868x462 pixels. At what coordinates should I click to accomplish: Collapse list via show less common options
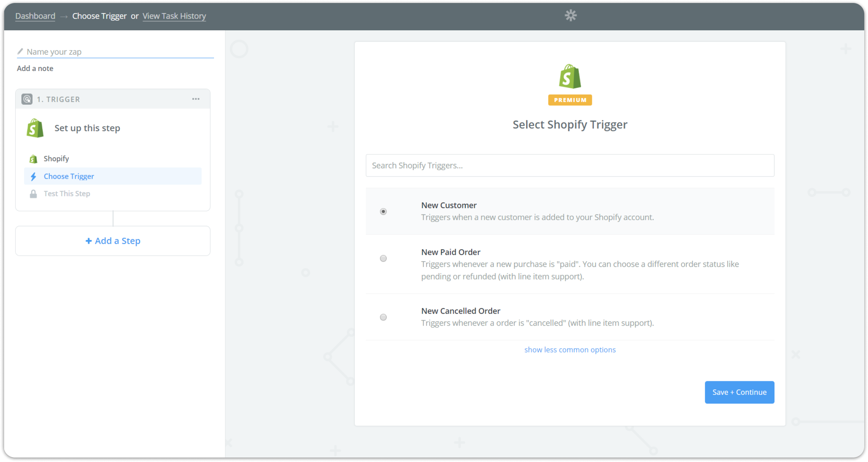(x=570, y=350)
